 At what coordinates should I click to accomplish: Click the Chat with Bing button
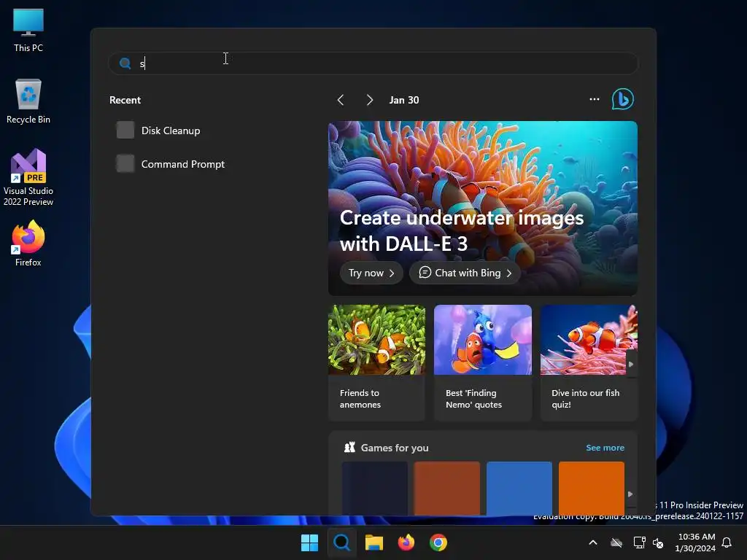[x=465, y=273]
